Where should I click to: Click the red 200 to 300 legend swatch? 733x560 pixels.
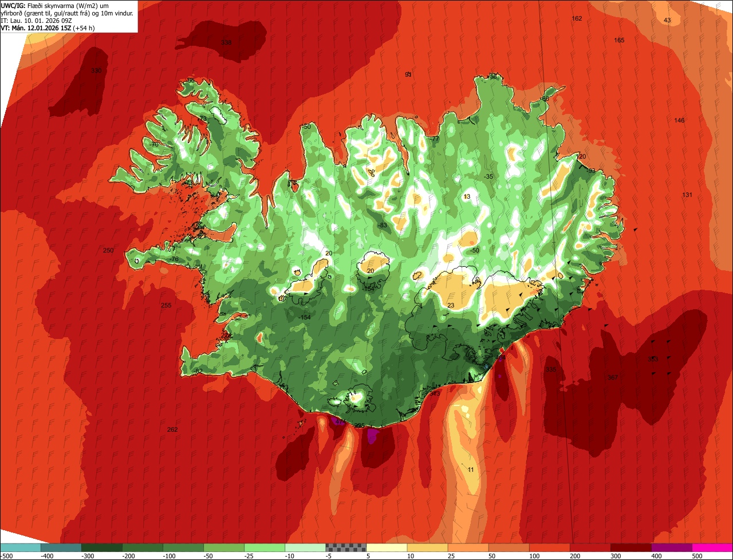pos(590,547)
